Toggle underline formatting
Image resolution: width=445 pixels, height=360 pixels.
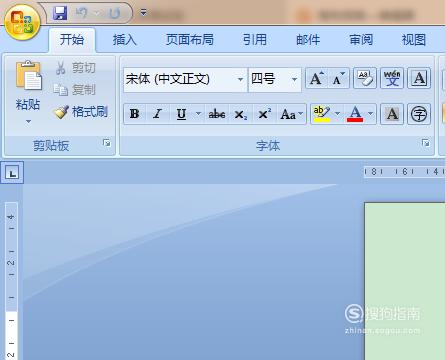181,114
